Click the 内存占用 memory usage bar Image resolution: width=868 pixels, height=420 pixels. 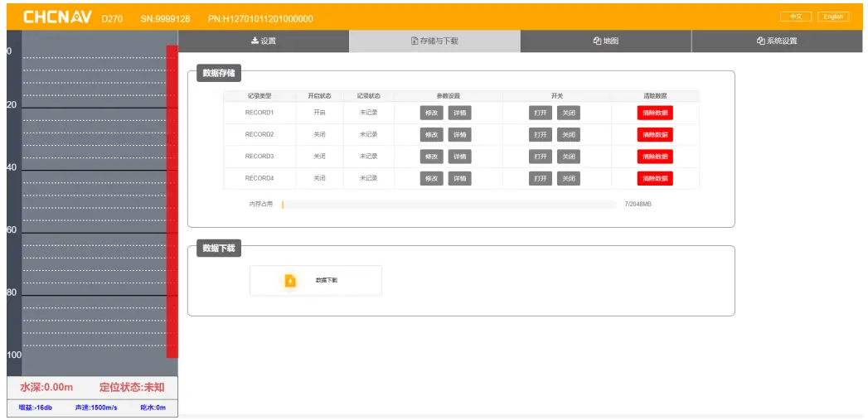(449, 205)
